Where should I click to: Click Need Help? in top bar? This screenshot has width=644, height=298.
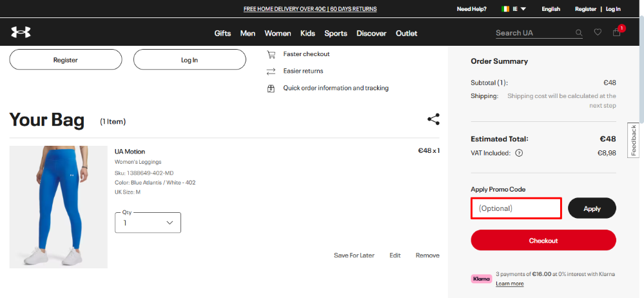(x=471, y=8)
